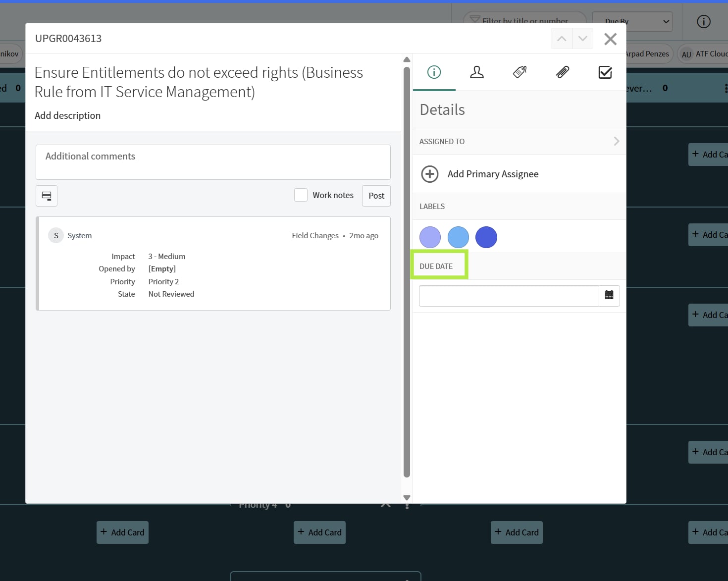Click Add description link
728x581 pixels.
click(67, 115)
